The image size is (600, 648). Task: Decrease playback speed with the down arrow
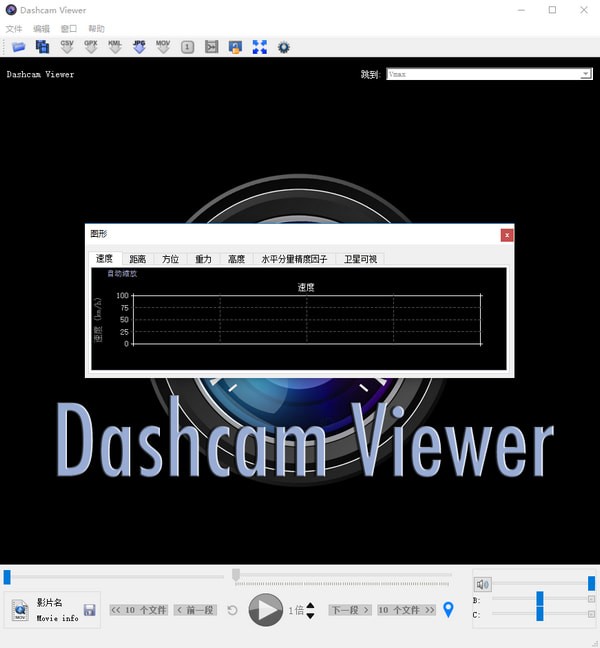(x=310, y=616)
